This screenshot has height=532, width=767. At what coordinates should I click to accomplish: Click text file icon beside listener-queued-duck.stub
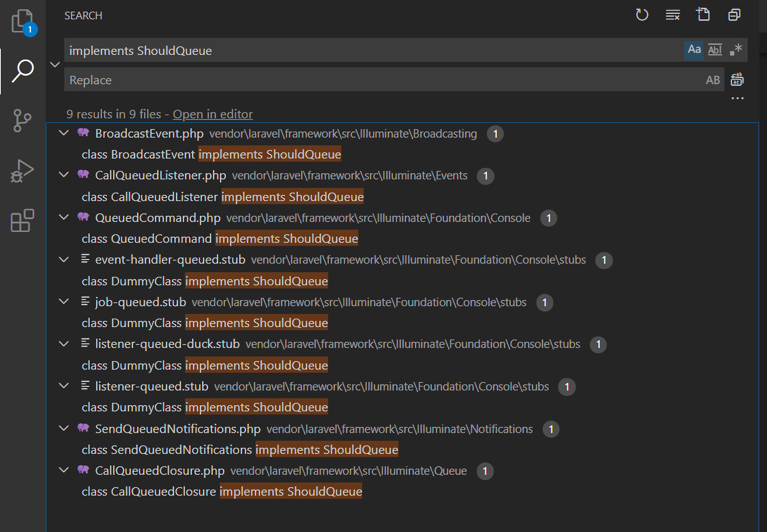[85, 343]
